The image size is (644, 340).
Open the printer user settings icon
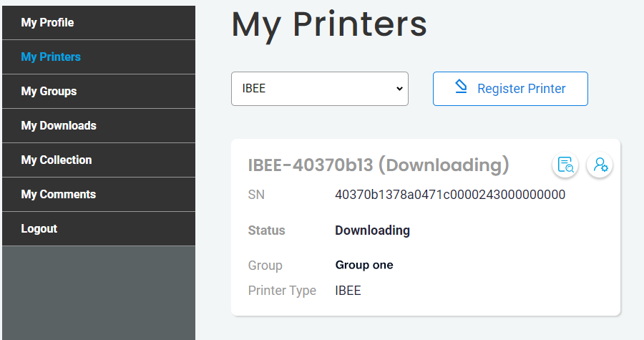click(x=600, y=165)
